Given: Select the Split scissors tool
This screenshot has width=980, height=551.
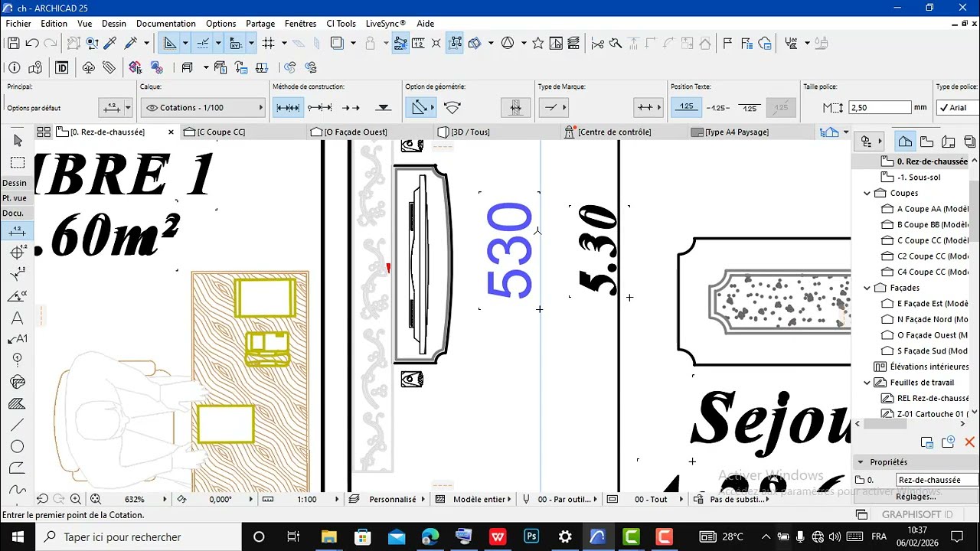Looking at the screenshot, I should click(x=598, y=43).
